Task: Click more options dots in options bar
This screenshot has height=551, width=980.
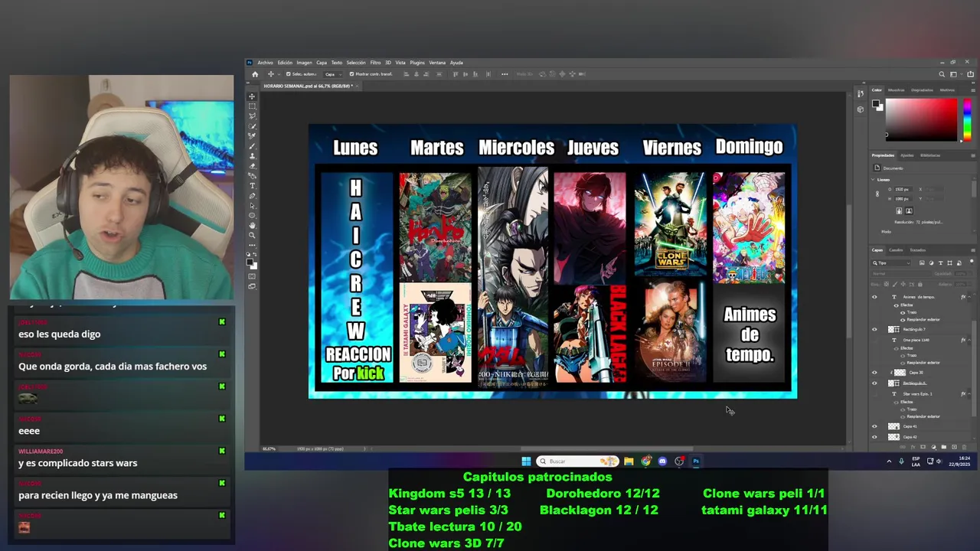Action: pyautogui.click(x=505, y=74)
